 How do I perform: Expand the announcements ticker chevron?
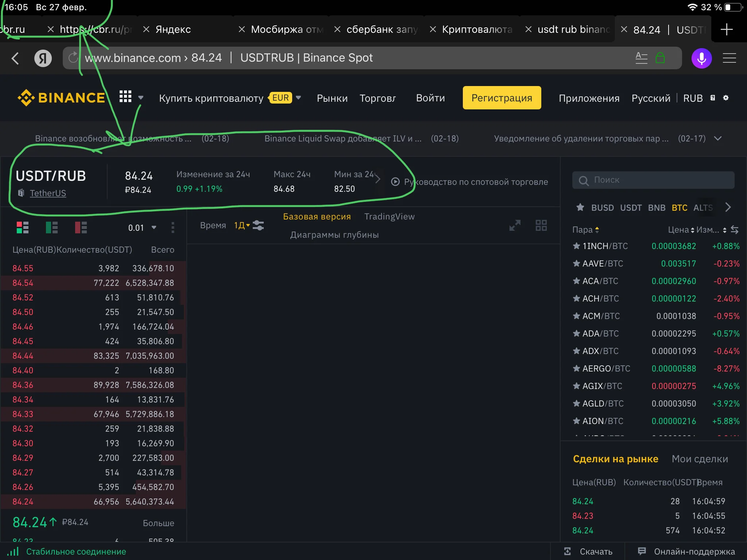pyautogui.click(x=717, y=139)
